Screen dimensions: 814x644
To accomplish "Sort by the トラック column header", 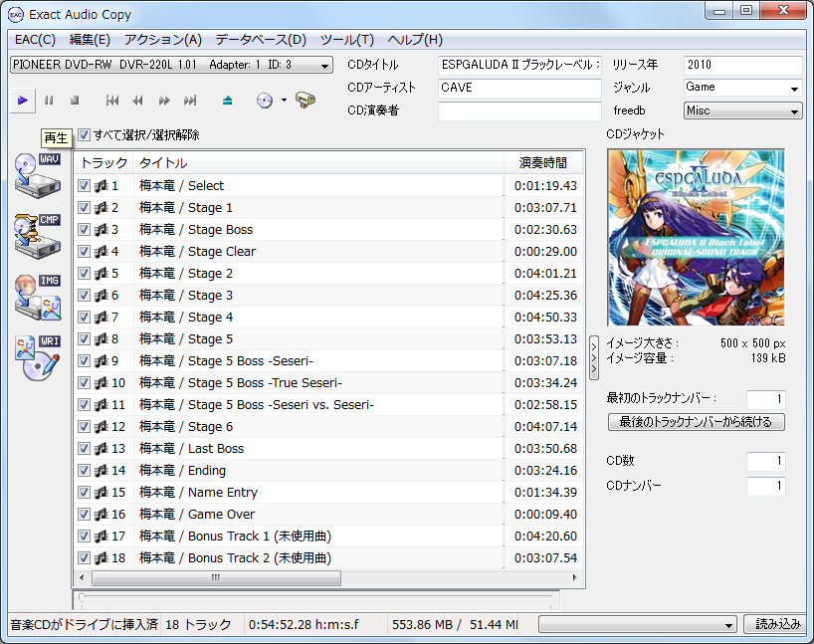I will [x=104, y=163].
